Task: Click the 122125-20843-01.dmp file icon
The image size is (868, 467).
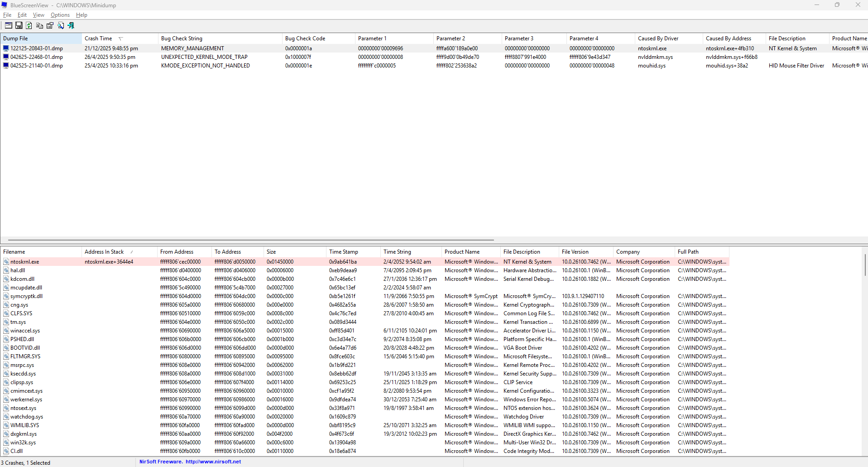Action: click(x=6, y=48)
